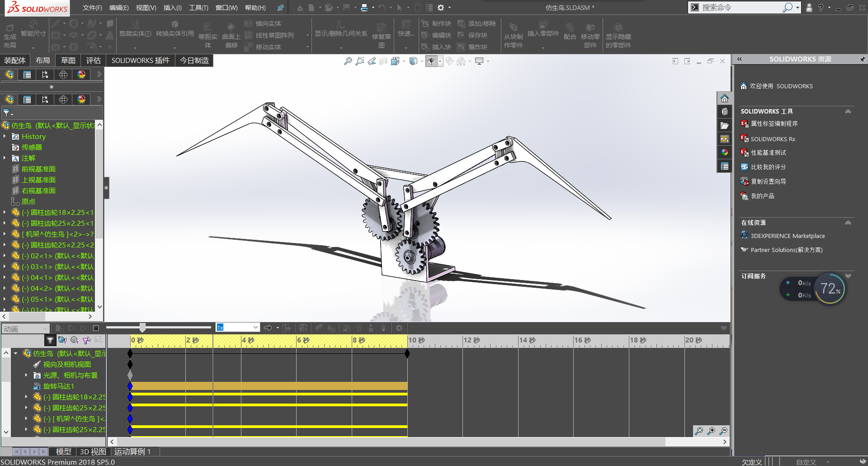Collapse 仿生鸟 node in motion tree

click(16, 353)
